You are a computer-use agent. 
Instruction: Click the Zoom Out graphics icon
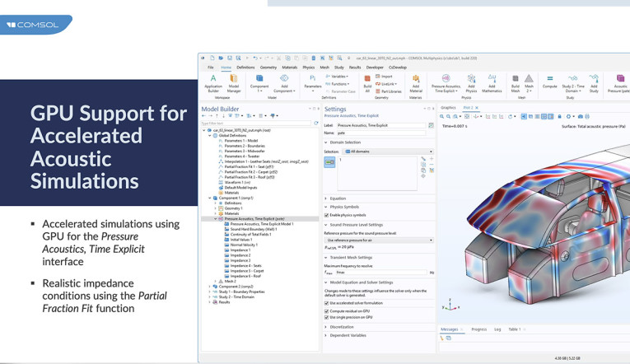448,116
